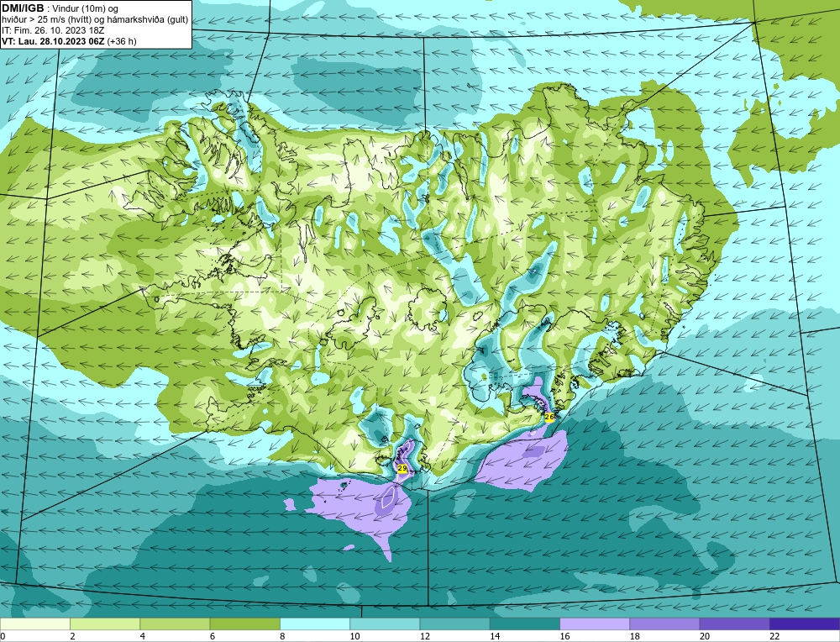Click the legend scale number 16

click(564, 636)
